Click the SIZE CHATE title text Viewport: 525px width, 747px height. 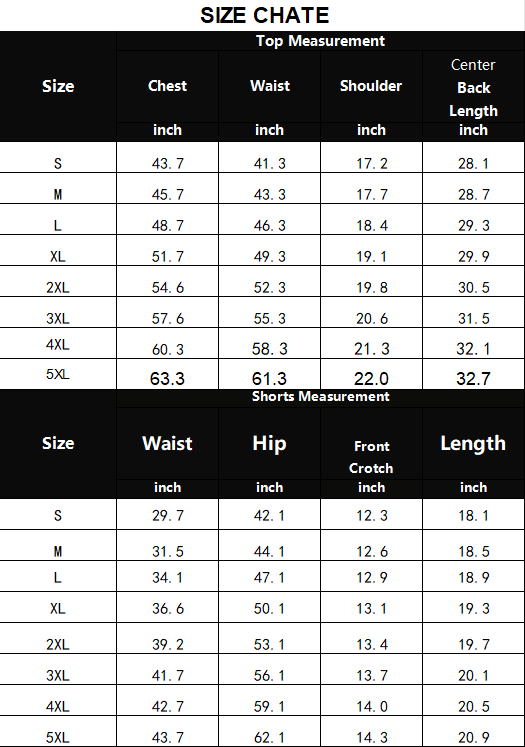[x=264, y=15]
